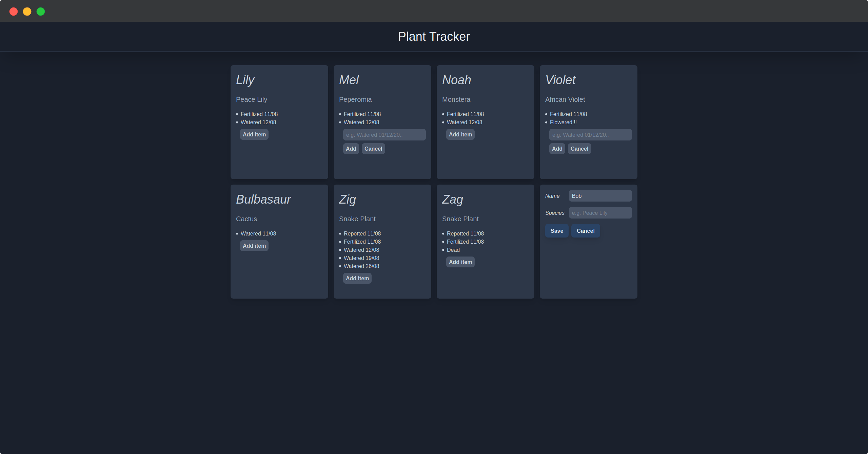The image size is (868, 454).
Task: Save the new plant Bob
Action: pyautogui.click(x=556, y=231)
